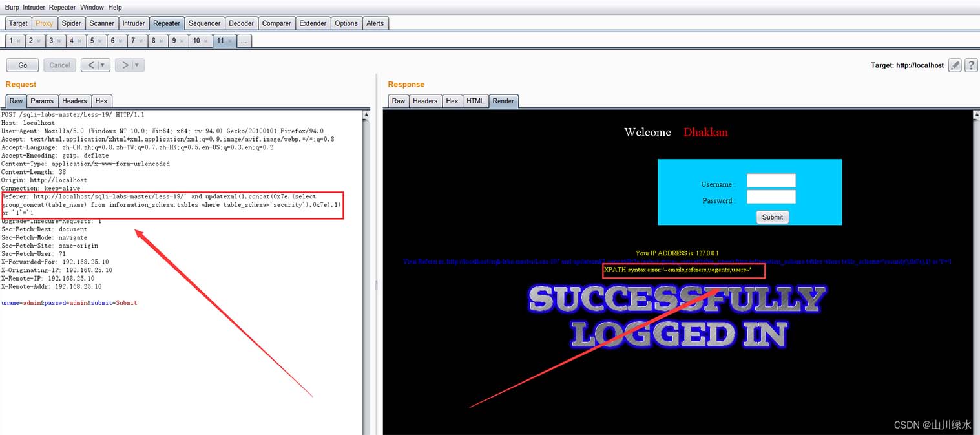
Task: Switch to the Spider tool tab
Action: coord(71,23)
